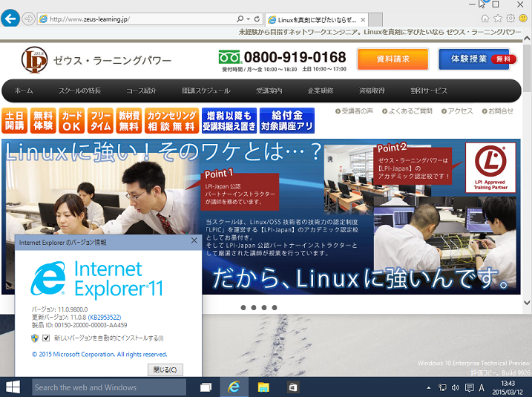Click the zeus-learning.jp address field
This screenshot has width=532, height=397.
pos(136,19)
